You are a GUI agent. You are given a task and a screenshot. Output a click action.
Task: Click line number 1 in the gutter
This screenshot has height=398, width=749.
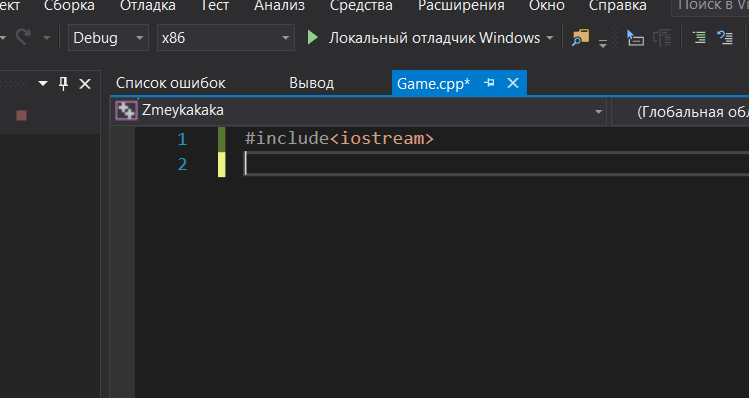pos(182,139)
